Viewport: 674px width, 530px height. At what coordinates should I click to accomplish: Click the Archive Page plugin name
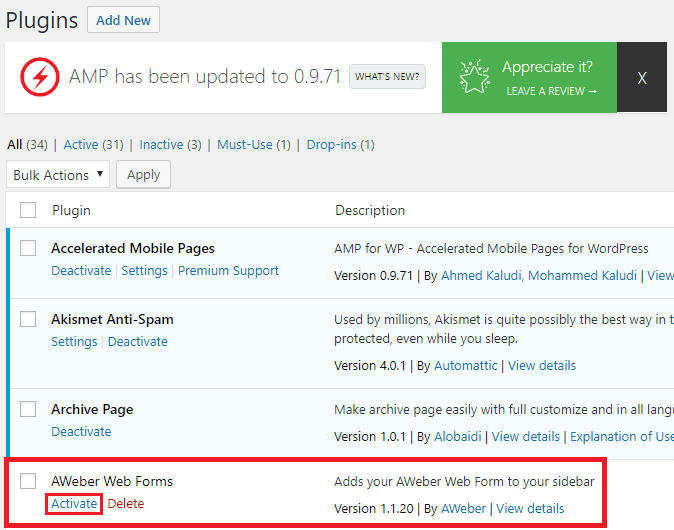coord(92,409)
